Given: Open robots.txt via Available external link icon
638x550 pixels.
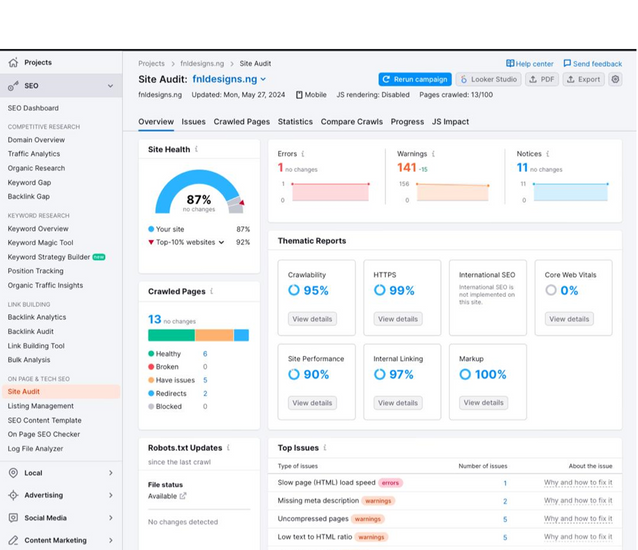Looking at the screenshot, I should point(183,496).
